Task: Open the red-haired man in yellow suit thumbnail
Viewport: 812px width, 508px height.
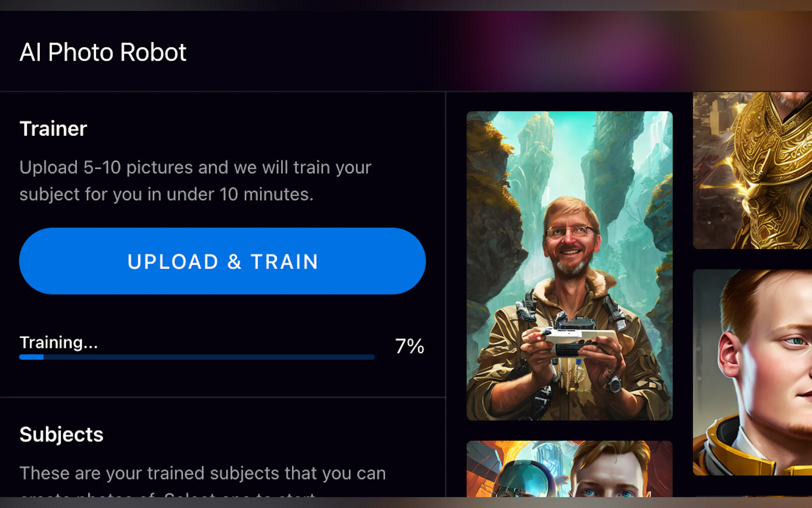Action: [752, 372]
